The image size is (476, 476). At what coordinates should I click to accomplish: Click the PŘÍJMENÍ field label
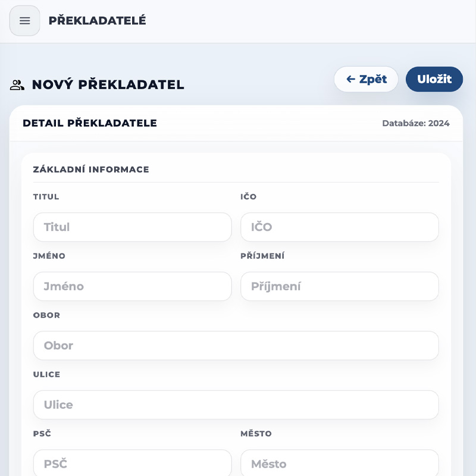[x=262, y=256]
